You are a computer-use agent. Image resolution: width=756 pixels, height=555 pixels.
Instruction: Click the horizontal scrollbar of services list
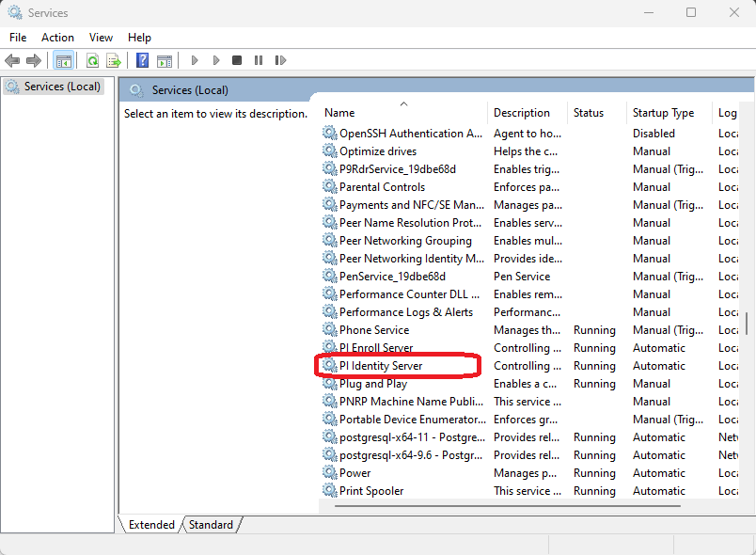(507, 506)
